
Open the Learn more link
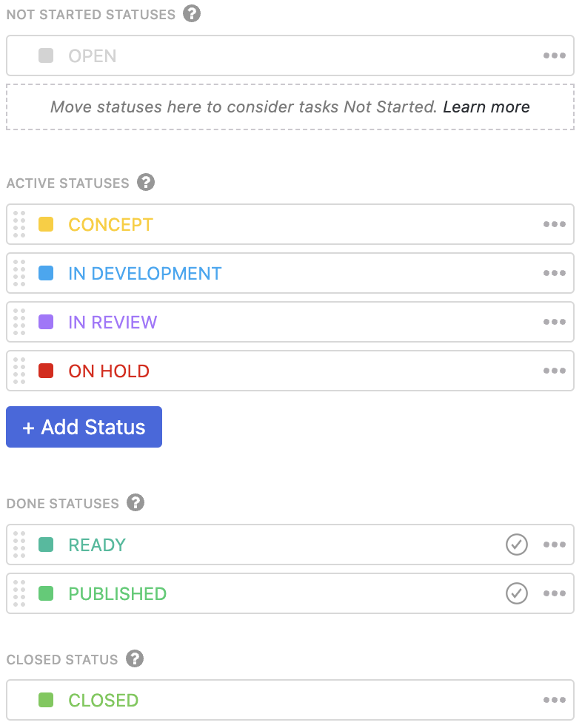point(486,107)
